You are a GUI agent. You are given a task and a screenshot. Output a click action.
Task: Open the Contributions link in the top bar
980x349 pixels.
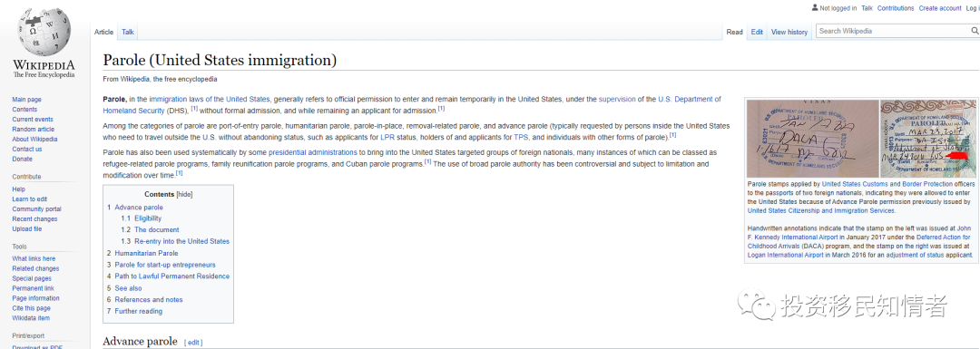(896, 8)
